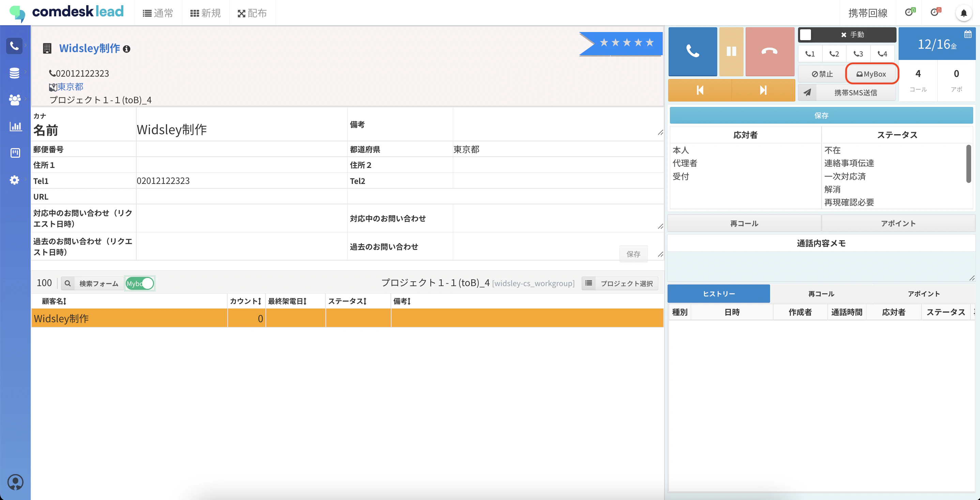This screenshot has height=500, width=980.
Task: Click the five-star rating ribbon
Action: (x=621, y=43)
